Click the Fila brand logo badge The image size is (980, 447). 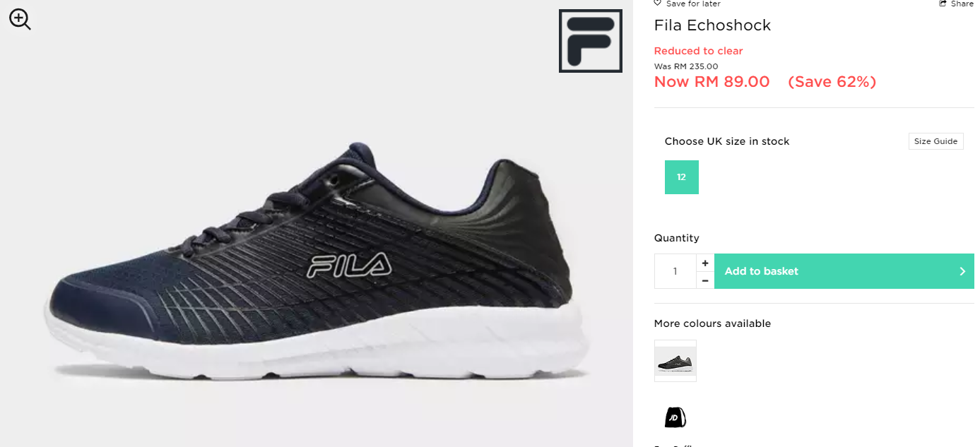pyautogui.click(x=591, y=41)
